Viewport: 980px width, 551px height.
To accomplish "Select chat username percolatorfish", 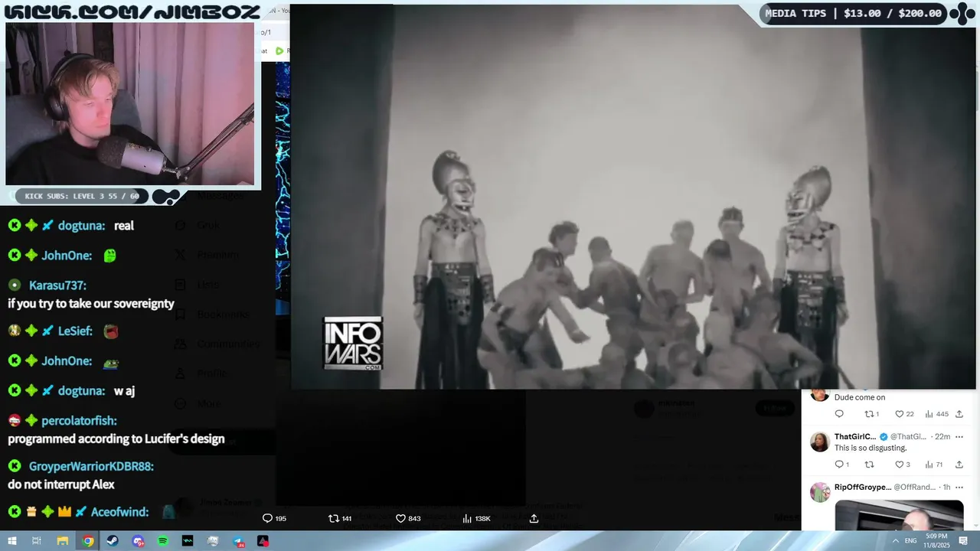I will click(x=80, y=421).
